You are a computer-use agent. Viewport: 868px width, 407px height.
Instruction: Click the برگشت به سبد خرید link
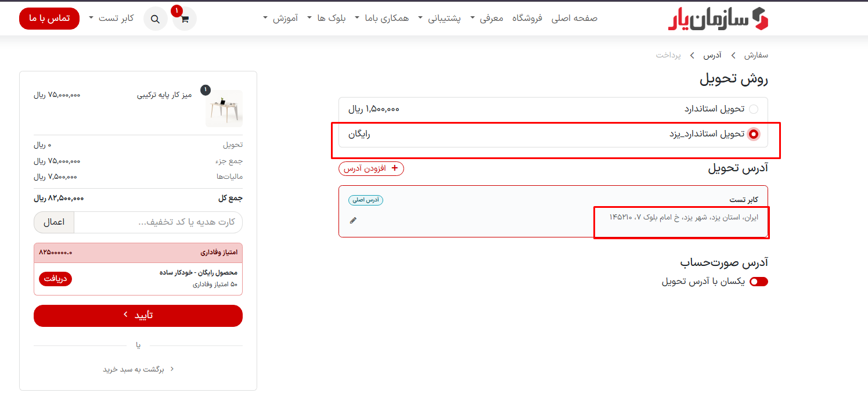click(x=138, y=369)
